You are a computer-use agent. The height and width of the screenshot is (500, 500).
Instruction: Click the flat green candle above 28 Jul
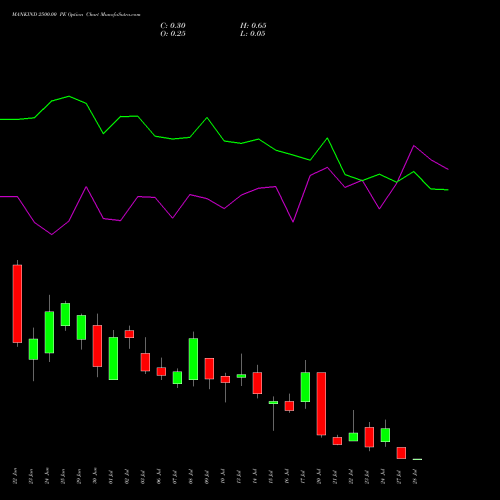point(417,459)
